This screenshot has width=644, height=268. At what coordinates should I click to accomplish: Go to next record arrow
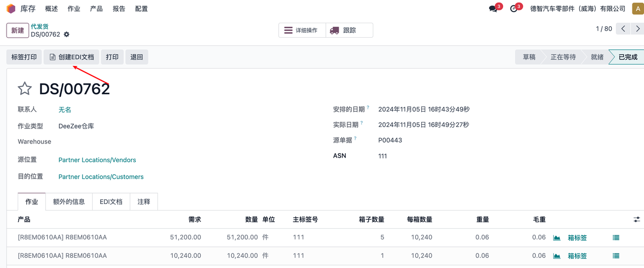(x=636, y=29)
